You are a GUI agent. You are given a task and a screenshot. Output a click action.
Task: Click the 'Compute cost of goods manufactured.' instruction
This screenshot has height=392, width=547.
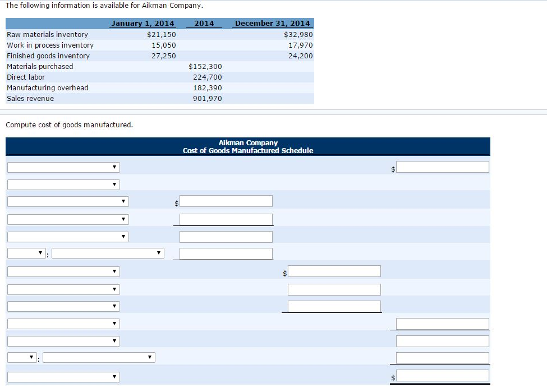pyautogui.click(x=70, y=125)
